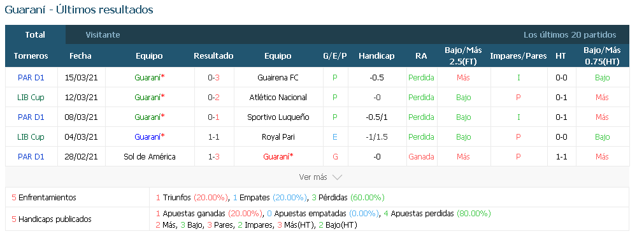This screenshot has width=644, height=236.
Task: Open the 1-3 result at Sol de América
Action: click(213, 157)
